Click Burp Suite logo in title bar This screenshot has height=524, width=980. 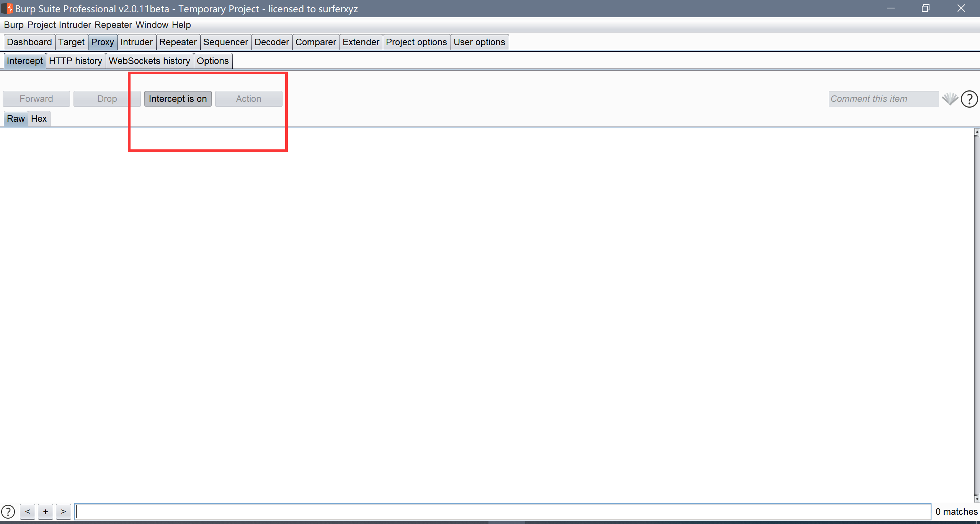7,8
